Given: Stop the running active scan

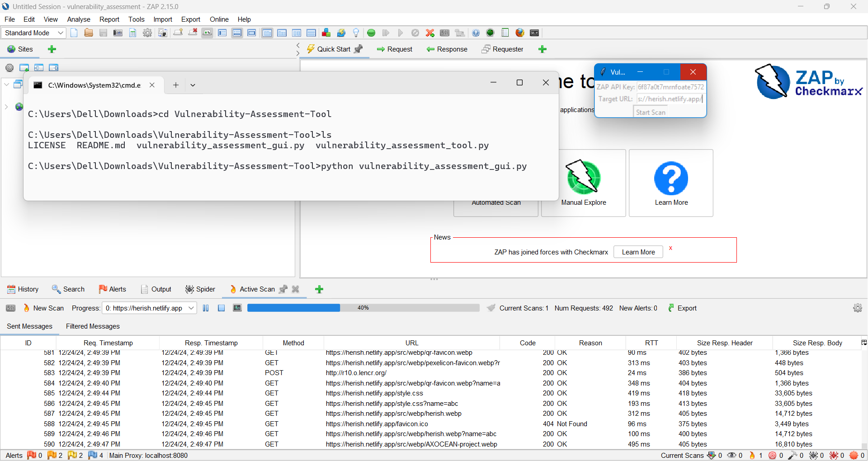Looking at the screenshot, I should point(222,308).
